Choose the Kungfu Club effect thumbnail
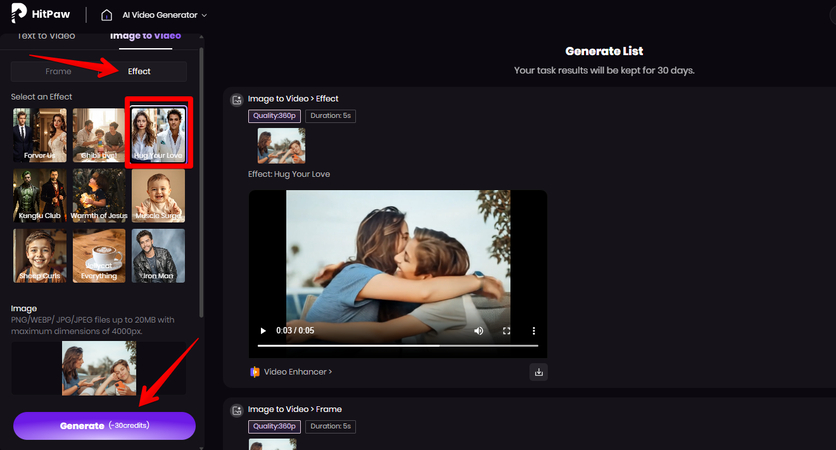Screen dimensions: 836x450 [40, 195]
